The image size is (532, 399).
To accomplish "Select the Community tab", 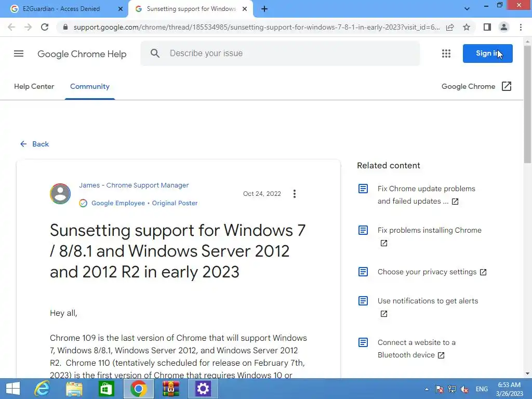I will 89,87.
